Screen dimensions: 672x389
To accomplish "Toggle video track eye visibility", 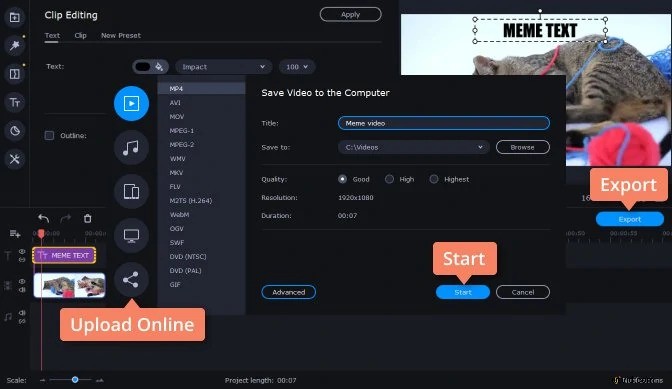I will point(22,281).
